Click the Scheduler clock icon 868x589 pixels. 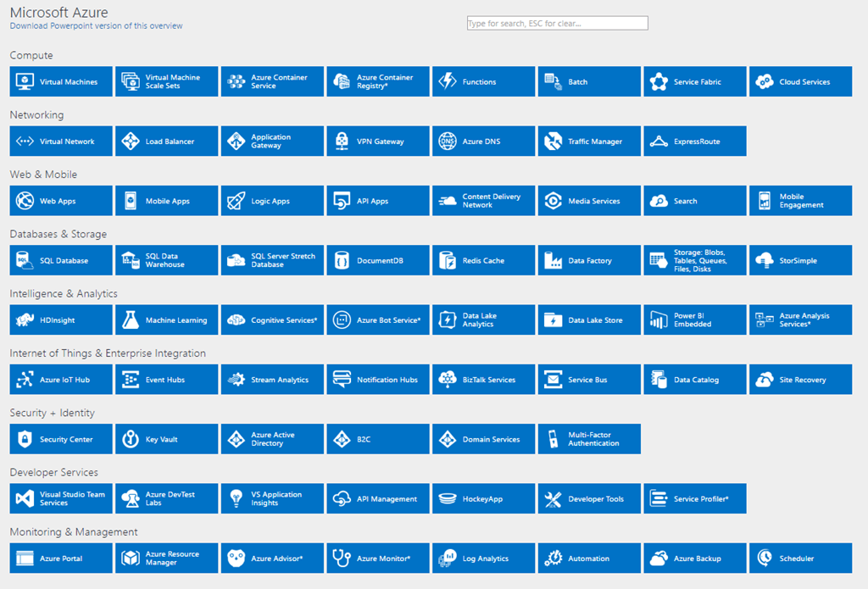[x=765, y=557]
